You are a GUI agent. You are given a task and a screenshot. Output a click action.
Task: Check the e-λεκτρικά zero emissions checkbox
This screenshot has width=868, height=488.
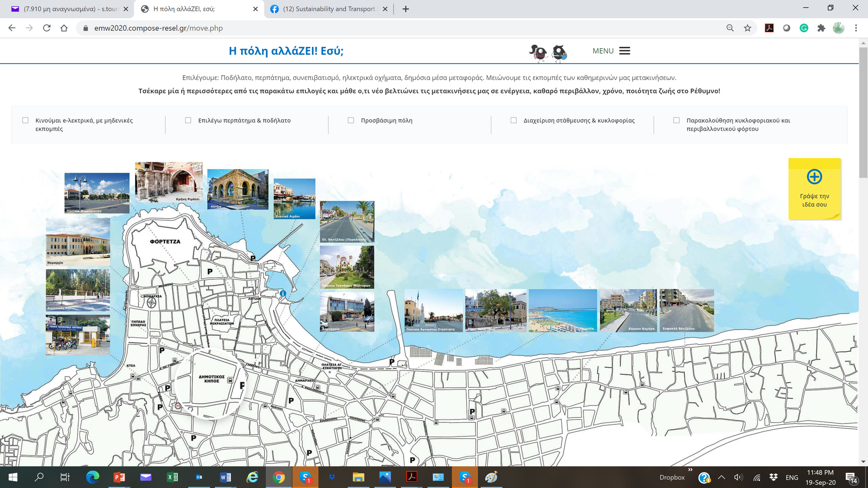26,120
